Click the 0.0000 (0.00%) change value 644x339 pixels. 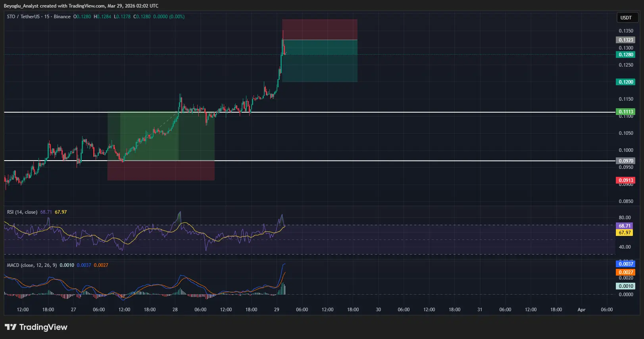tap(169, 17)
